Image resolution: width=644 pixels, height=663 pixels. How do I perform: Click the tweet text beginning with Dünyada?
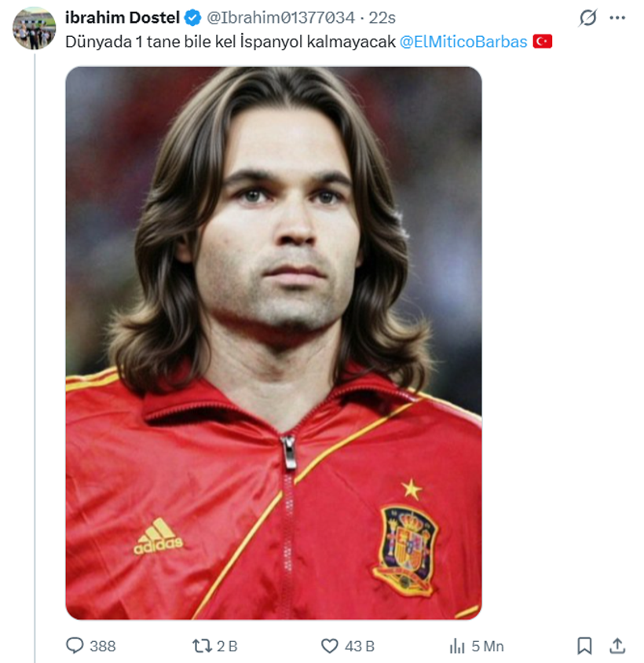[x=229, y=42]
